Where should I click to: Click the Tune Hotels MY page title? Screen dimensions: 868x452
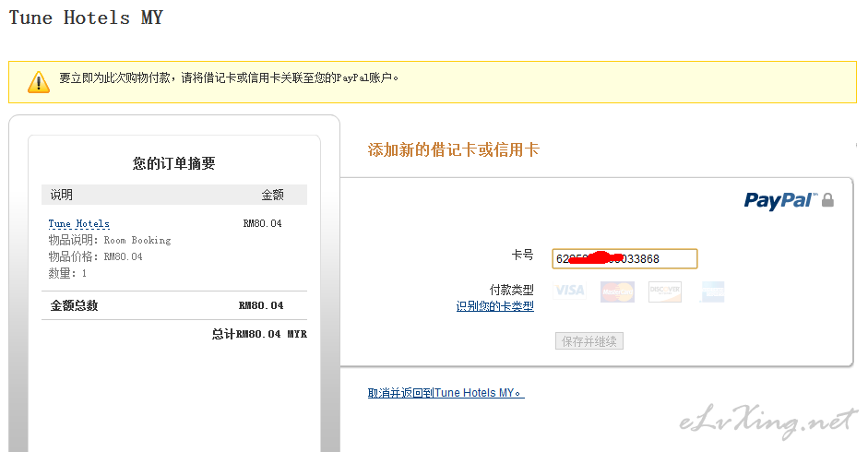86,18
